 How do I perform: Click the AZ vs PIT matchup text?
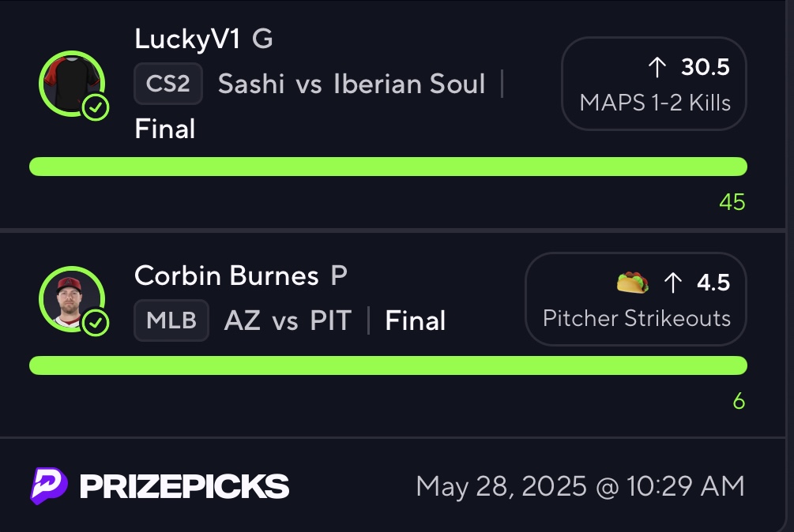pyautogui.click(x=288, y=320)
